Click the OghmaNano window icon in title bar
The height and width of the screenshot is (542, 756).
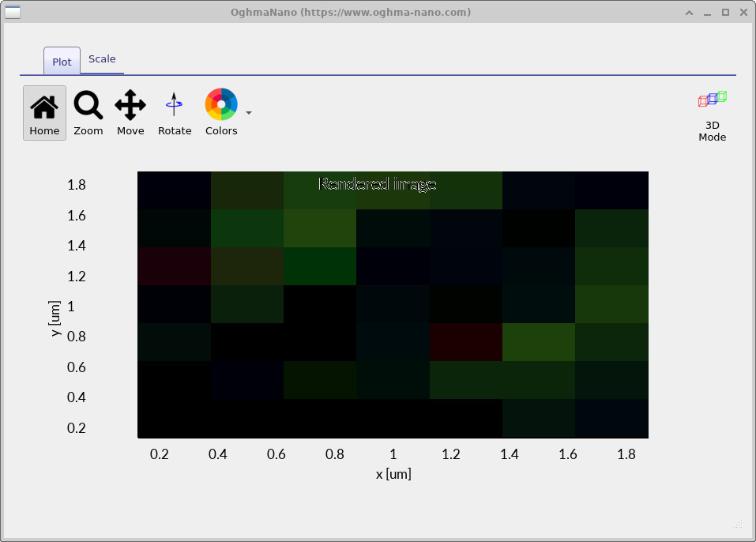(x=13, y=12)
